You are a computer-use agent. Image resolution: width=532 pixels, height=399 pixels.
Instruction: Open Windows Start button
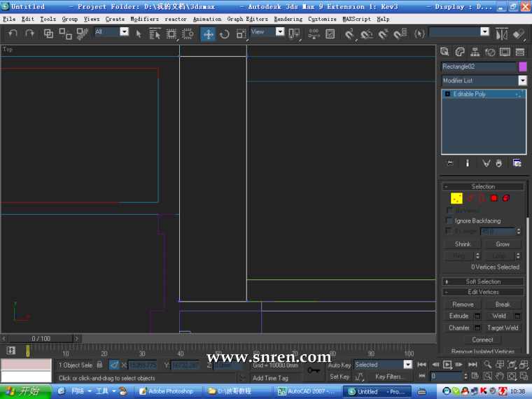(x=25, y=391)
